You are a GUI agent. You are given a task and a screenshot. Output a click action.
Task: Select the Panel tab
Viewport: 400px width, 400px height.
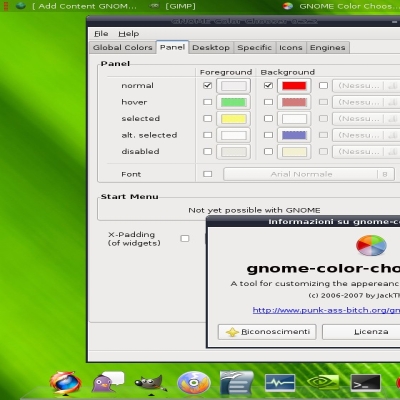172,47
